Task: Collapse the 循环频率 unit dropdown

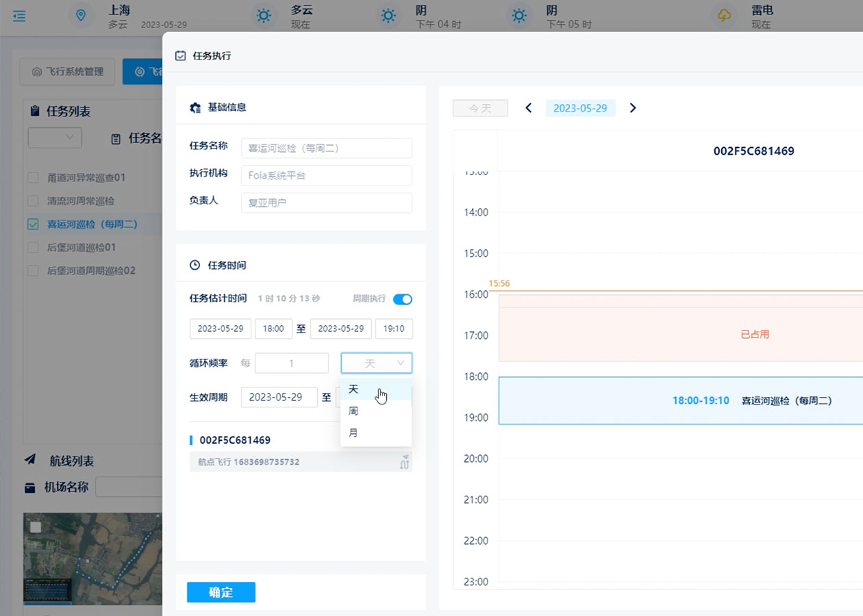Action: [x=377, y=363]
